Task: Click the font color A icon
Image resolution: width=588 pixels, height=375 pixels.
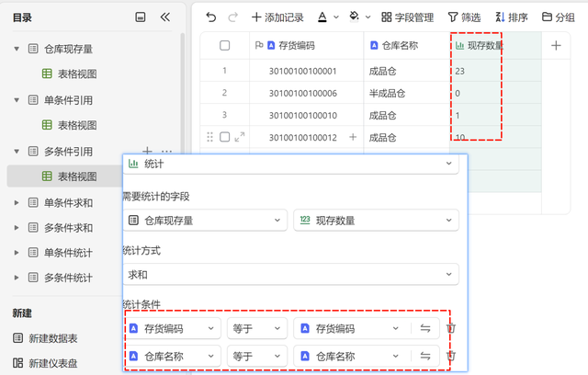Action: click(x=322, y=17)
